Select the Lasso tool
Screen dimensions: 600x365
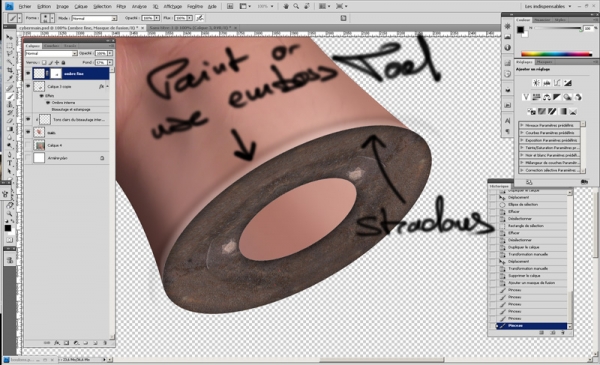coord(10,54)
